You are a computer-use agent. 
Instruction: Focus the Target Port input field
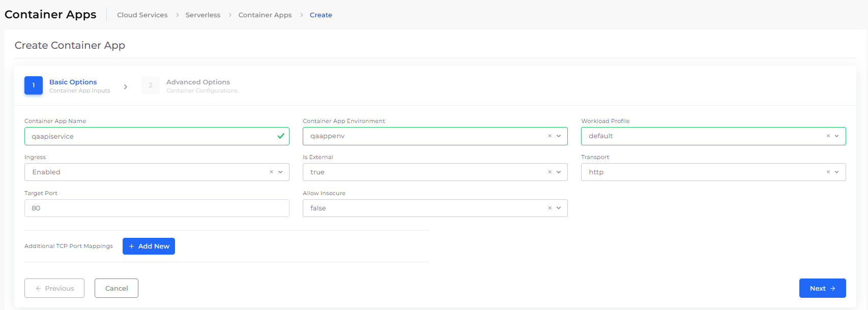[157, 208]
